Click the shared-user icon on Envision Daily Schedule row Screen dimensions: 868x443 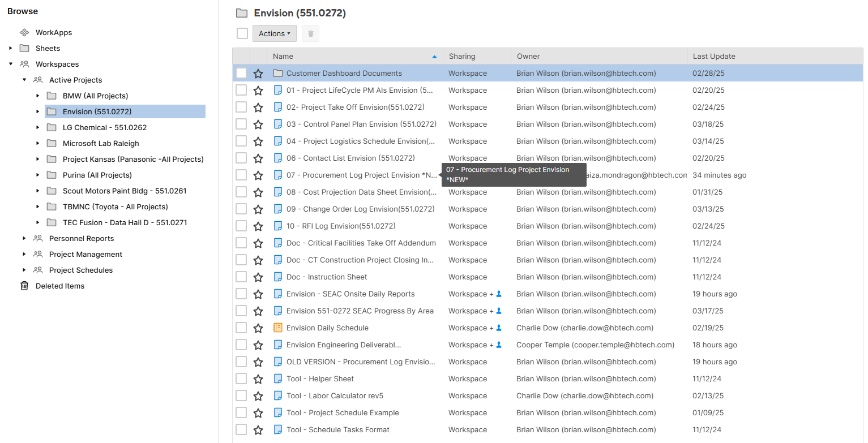coord(499,328)
